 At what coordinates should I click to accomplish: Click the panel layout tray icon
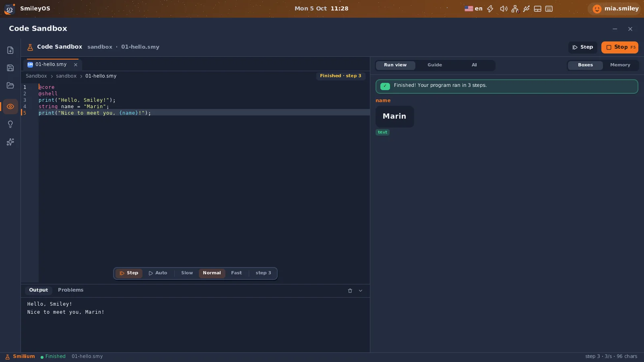tap(538, 9)
